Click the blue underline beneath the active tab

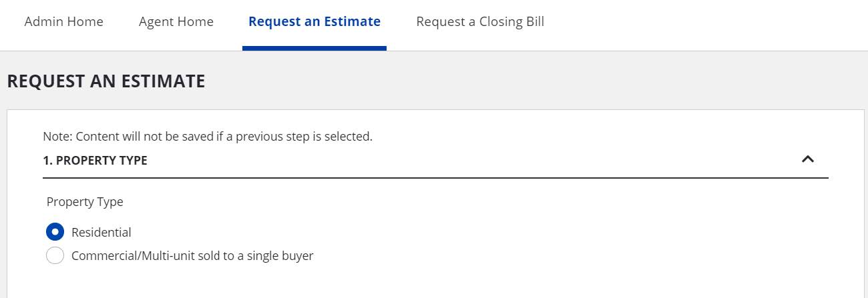click(x=314, y=48)
